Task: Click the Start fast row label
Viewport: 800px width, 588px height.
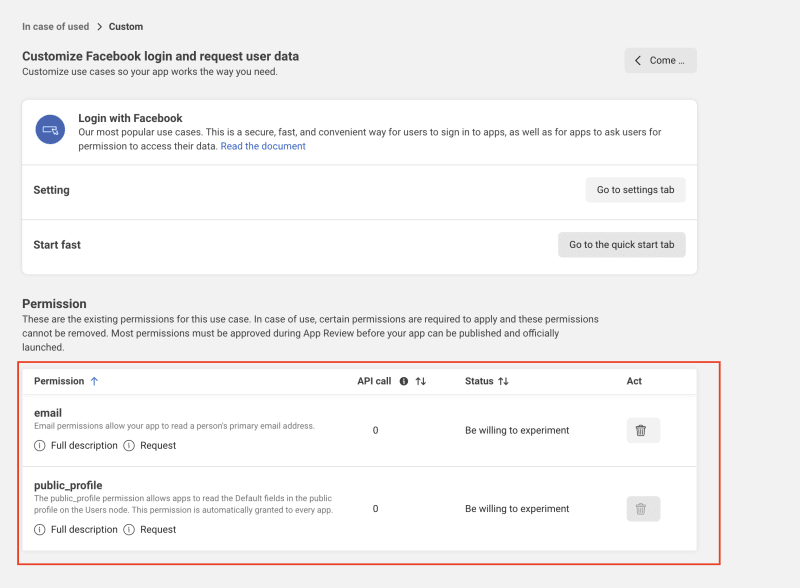Action: [57, 245]
